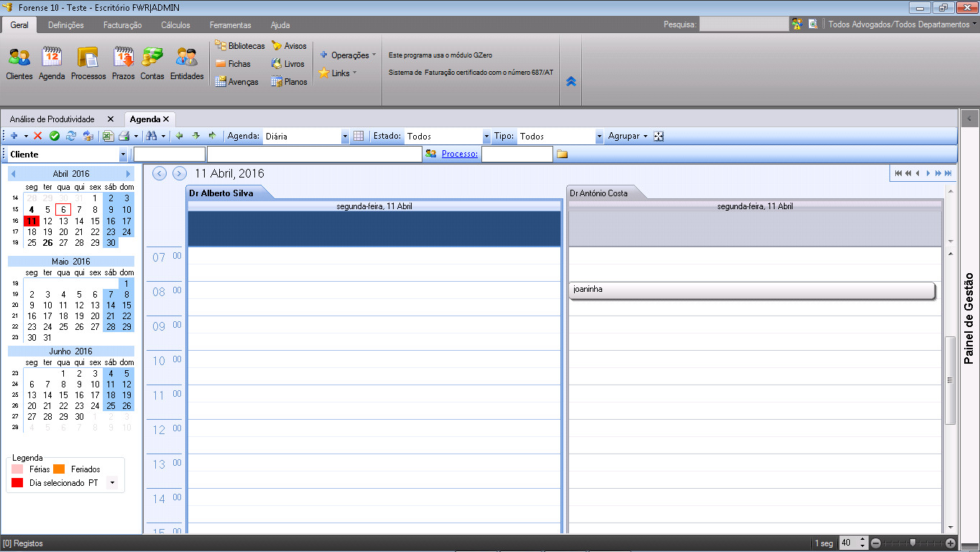The width and height of the screenshot is (980, 552).
Task: Click the folder icon after the Processo field
Action: pos(562,154)
